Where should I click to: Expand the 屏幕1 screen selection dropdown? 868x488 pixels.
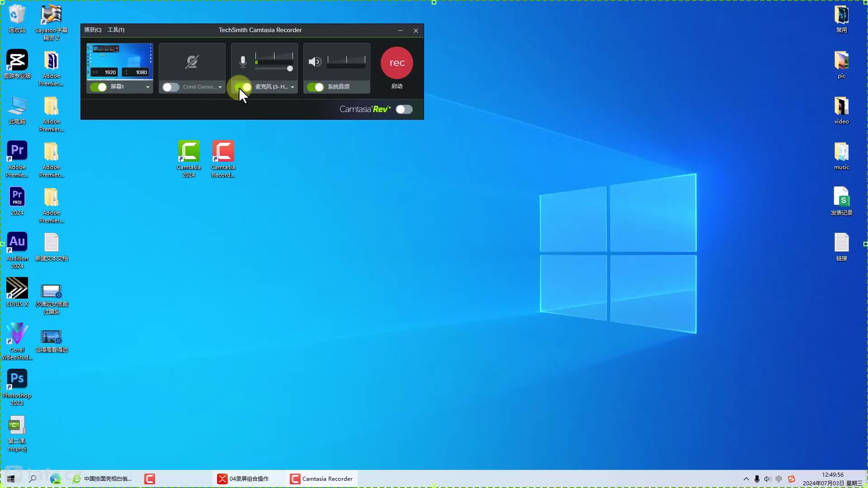pyautogui.click(x=147, y=87)
